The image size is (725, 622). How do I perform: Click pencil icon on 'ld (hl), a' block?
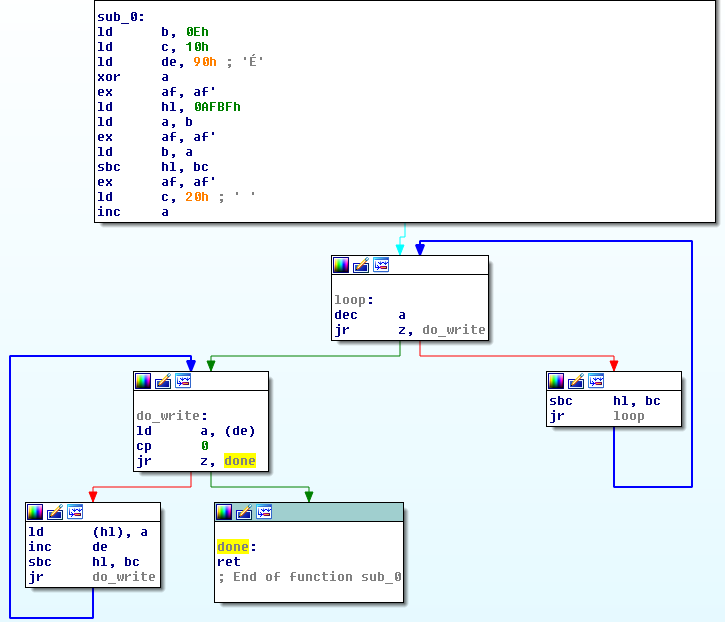pos(55,512)
